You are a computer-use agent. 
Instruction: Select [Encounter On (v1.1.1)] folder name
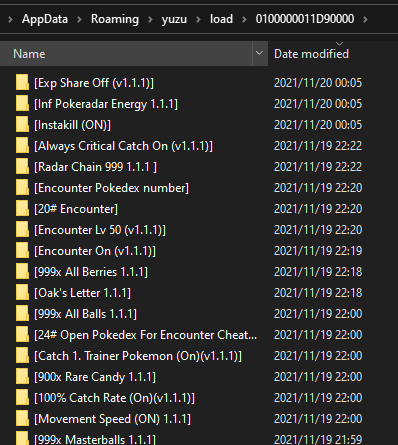pos(95,251)
